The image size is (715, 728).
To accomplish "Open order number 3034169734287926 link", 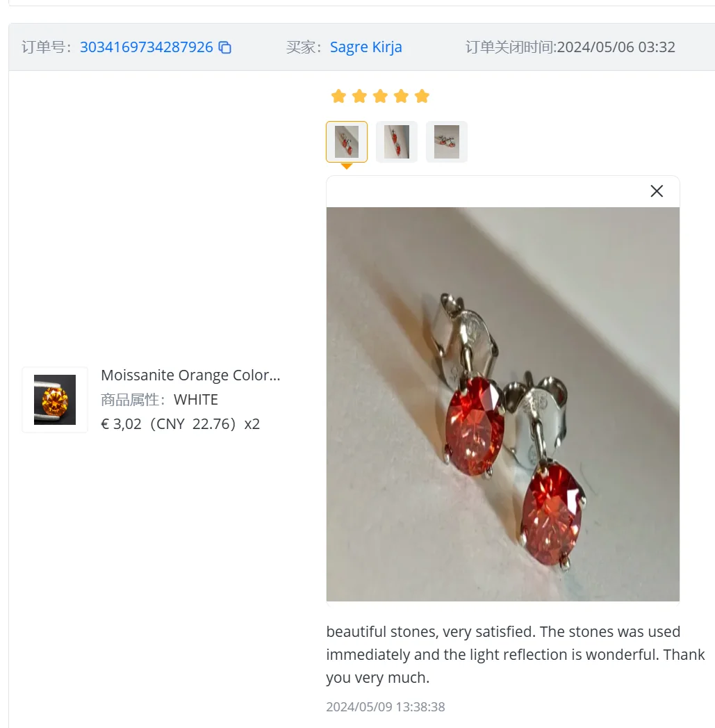I will [146, 47].
